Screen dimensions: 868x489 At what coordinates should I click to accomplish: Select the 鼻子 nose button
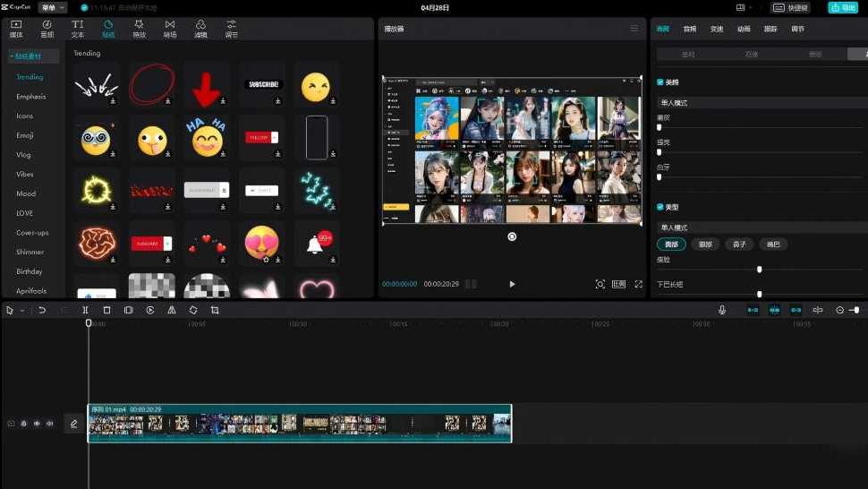coord(739,244)
